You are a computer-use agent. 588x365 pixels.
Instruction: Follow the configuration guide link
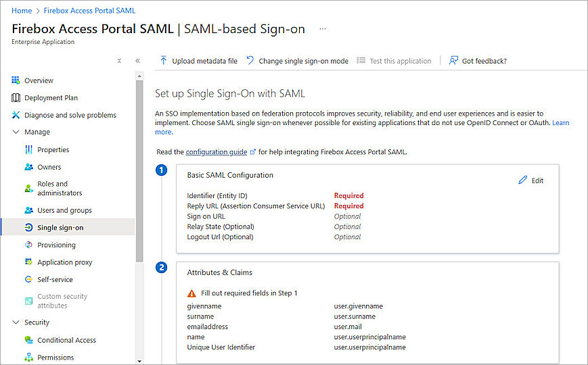click(x=217, y=152)
